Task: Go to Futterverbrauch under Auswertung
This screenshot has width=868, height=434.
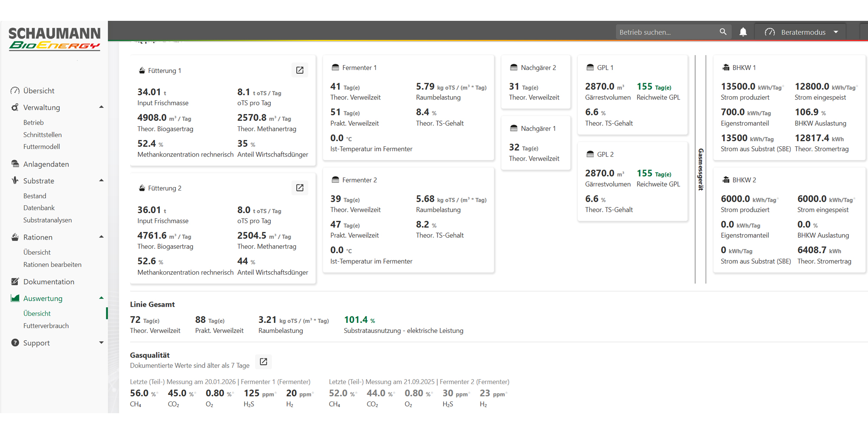Action: click(46, 326)
